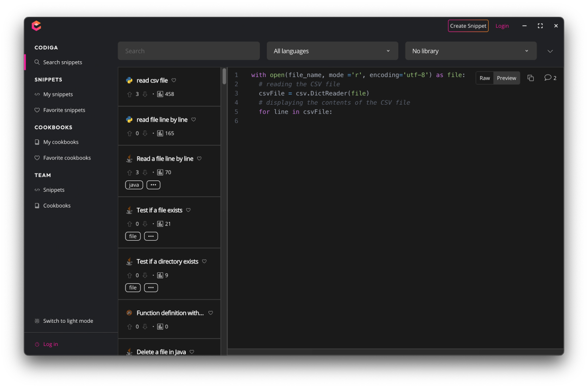Downvote the 'Test if a file exists' snippet
Image resolution: width=588 pixels, height=388 pixels.
145,224
